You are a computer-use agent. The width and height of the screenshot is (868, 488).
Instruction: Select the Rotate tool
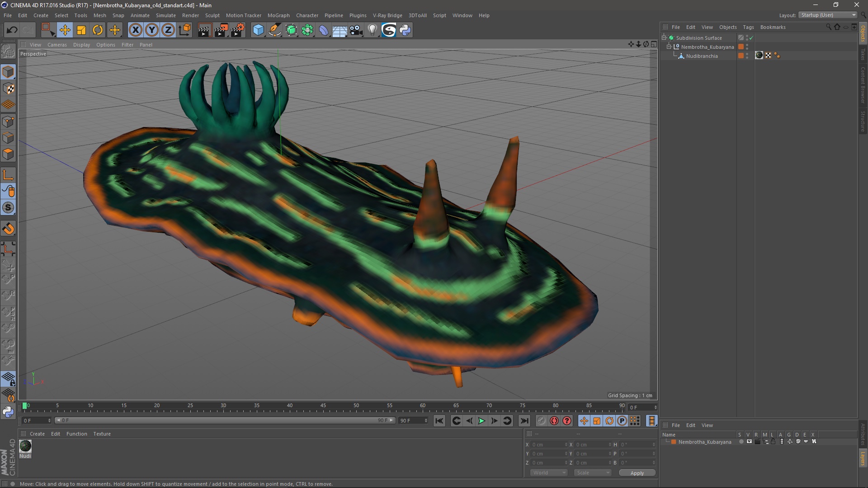(98, 30)
